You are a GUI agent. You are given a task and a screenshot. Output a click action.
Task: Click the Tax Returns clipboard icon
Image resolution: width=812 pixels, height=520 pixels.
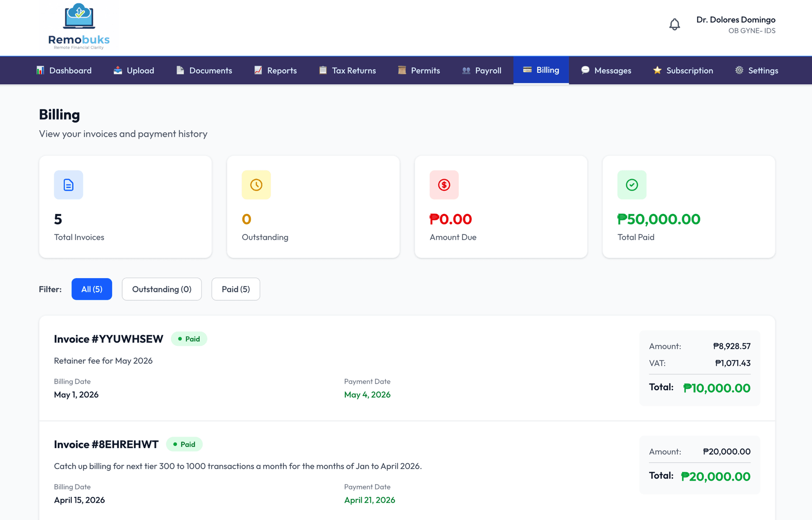[323, 70]
